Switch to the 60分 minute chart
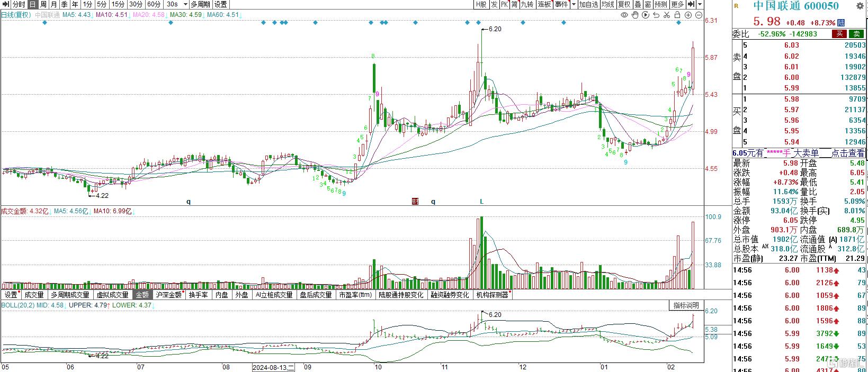This screenshot has width=868, height=372. (154, 4)
